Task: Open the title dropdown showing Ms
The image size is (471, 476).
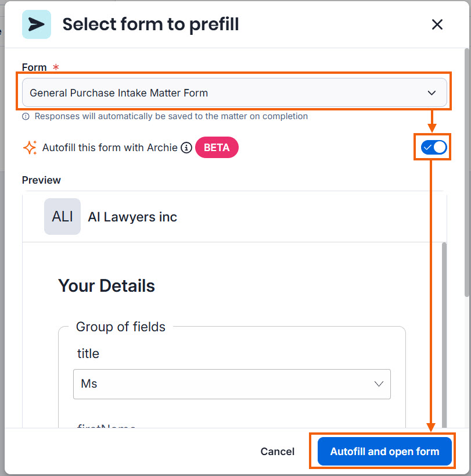Action: 232,384
